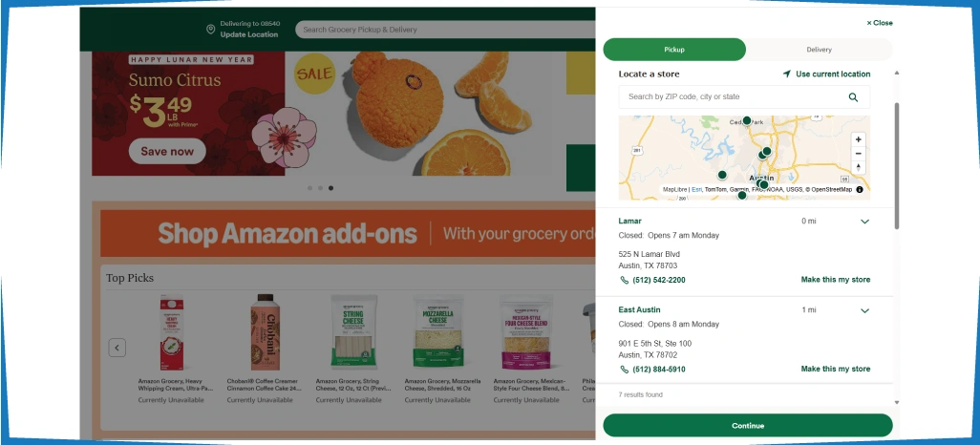Expand the Lamar store details chevron
Screen dimensions: 980x445
[865, 222]
